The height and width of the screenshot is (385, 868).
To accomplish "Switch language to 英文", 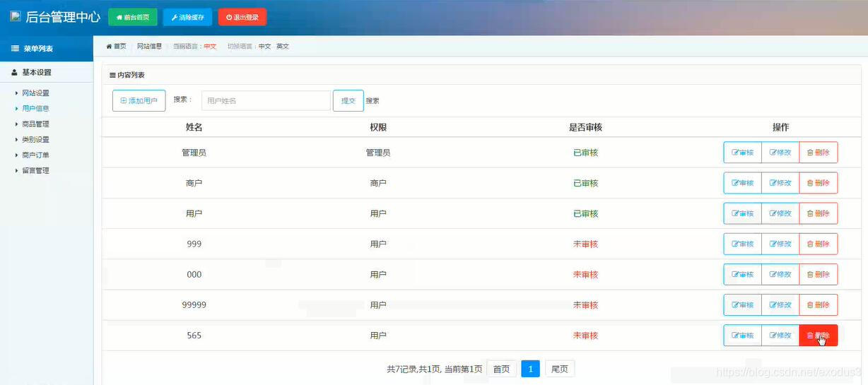I will coord(283,46).
